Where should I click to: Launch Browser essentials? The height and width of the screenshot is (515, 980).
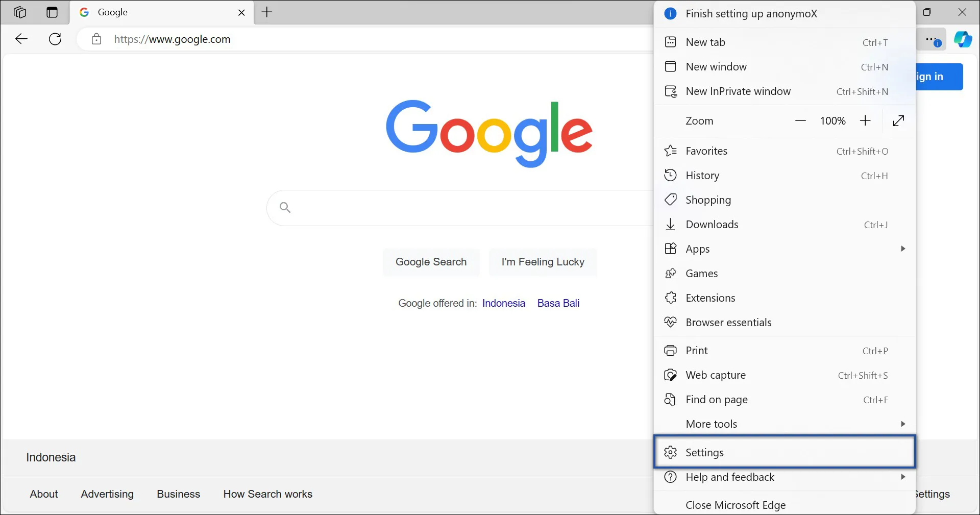[x=728, y=322]
